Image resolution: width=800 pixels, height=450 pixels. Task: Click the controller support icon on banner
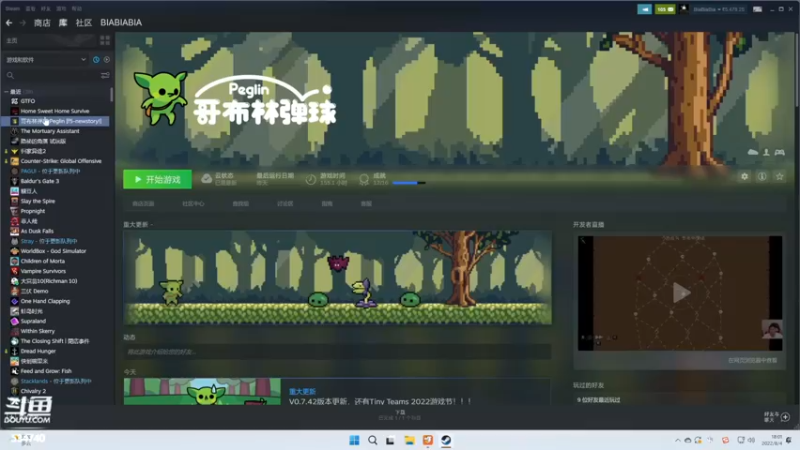[x=780, y=152]
